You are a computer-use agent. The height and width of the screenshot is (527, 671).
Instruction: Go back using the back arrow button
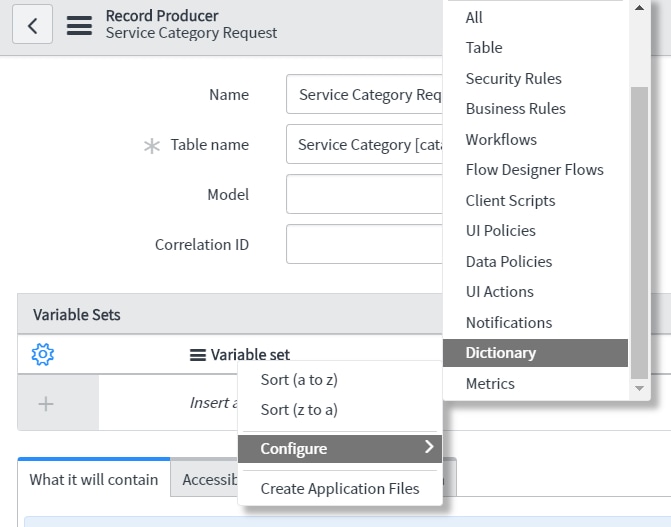pos(33,24)
